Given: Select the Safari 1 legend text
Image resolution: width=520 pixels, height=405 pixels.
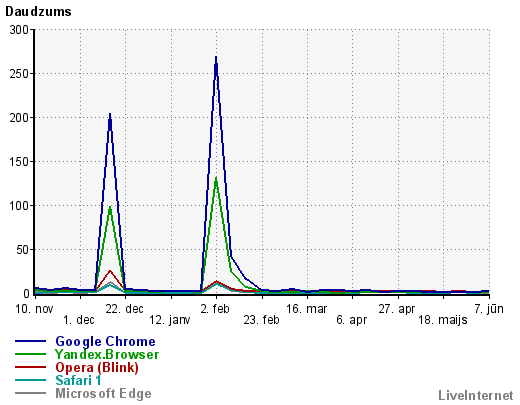Looking at the screenshot, I should [x=78, y=380].
